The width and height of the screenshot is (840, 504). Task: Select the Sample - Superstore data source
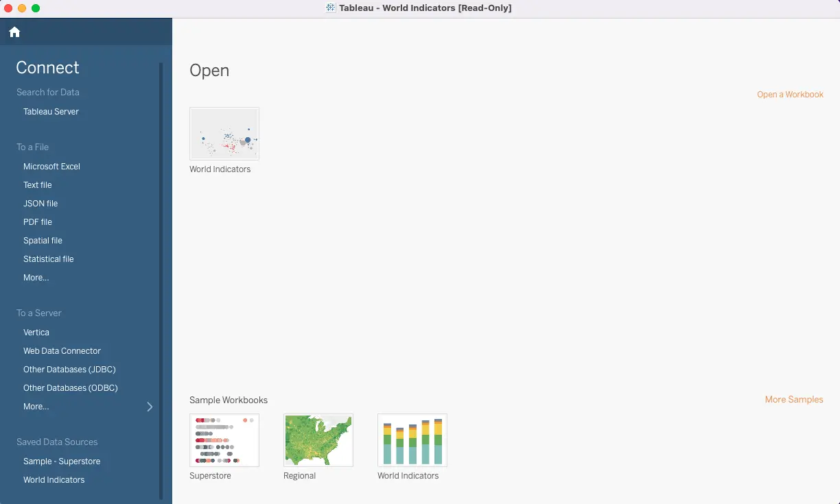pos(62,461)
